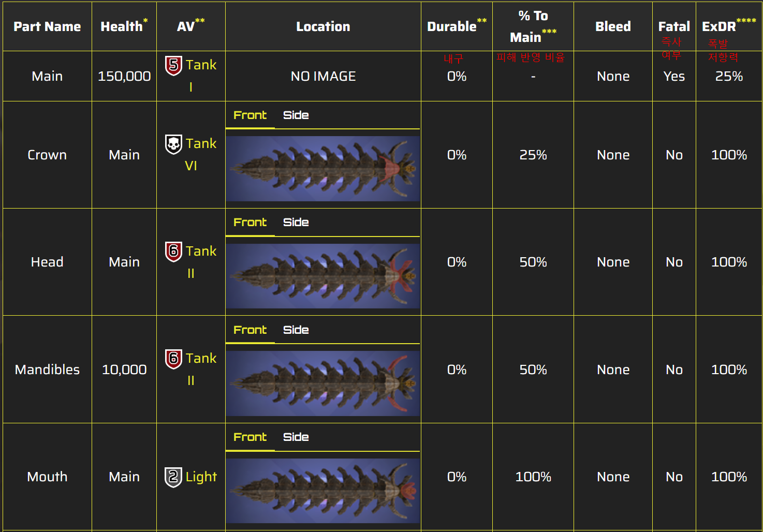The width and height of the screenshot is (763, 532).
Task: Open Light armor link in Mouth row
Action: pos(201,477)
